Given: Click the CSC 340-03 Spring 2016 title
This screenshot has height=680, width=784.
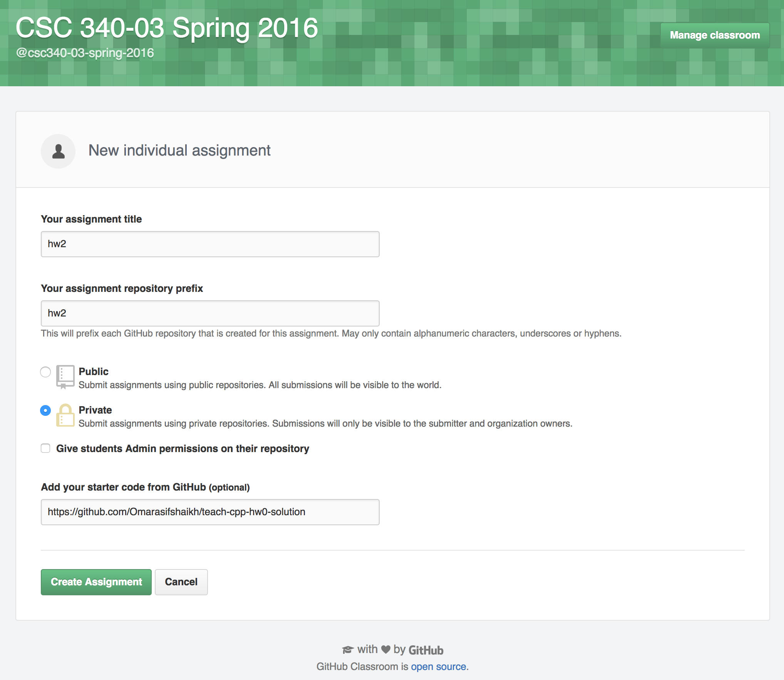Looking at the screenshot, I should (167, 28).
